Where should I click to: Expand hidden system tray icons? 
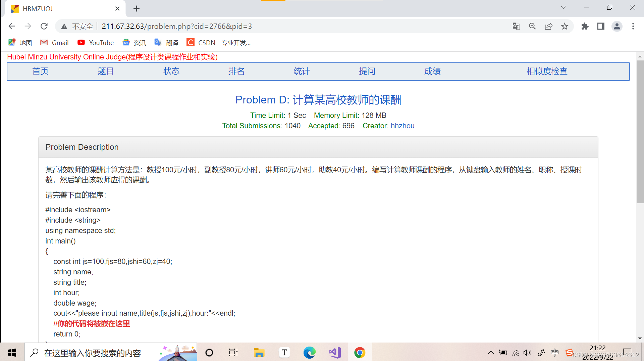(491, 352)
